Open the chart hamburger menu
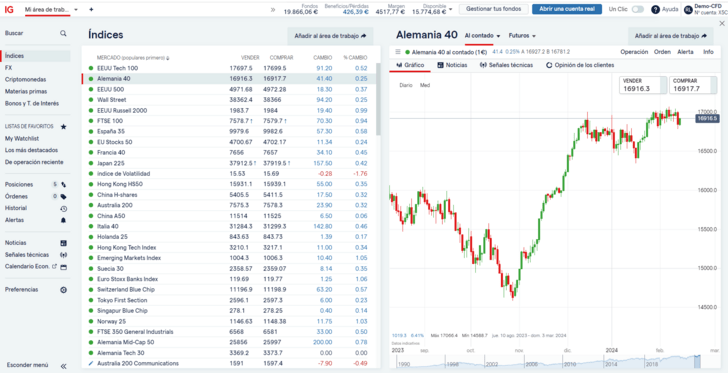 [398, 52]
